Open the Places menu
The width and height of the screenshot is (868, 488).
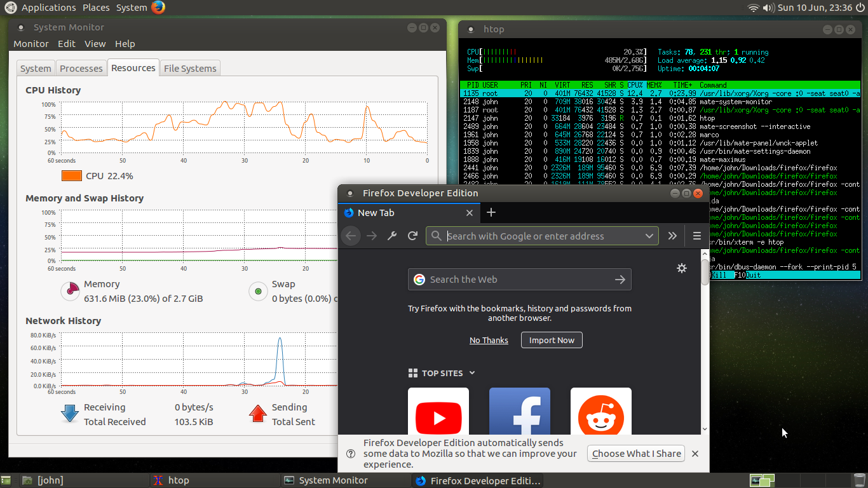tap(96, 8)
